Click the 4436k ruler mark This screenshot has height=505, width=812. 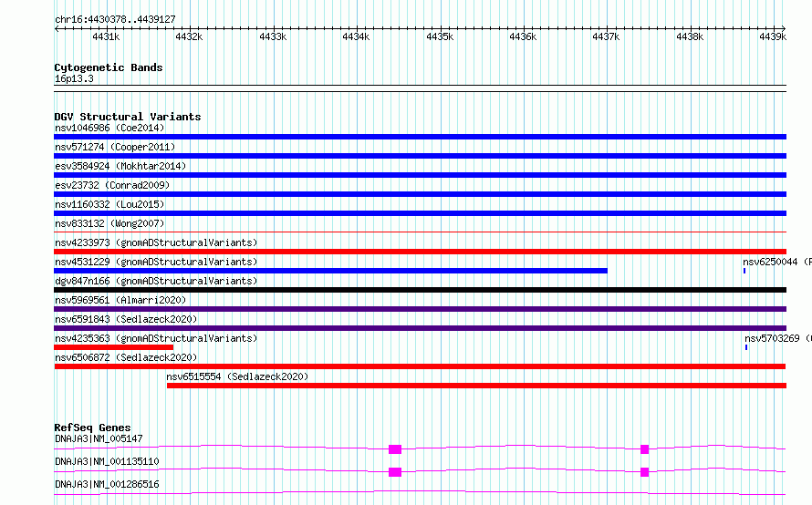523,36
